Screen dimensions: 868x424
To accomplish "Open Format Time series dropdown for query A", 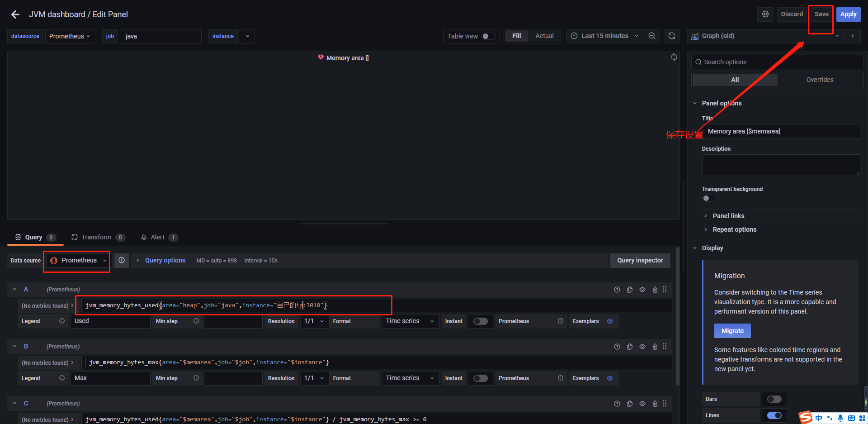I will tap(410, 321).
